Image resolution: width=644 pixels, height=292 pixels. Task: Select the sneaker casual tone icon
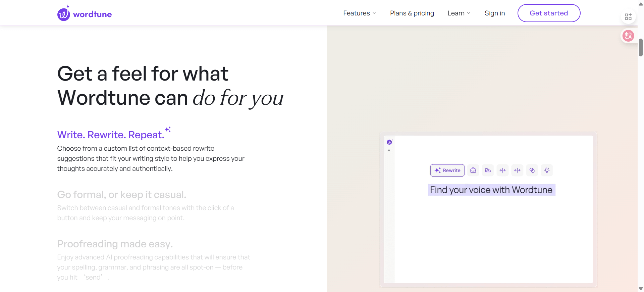coord(488,171)
